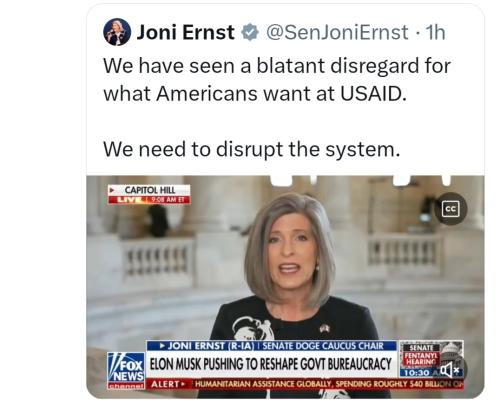This screenshot has width=500, height=411.
Task: Click the word USAID in tweet
Action: [373, 94]
